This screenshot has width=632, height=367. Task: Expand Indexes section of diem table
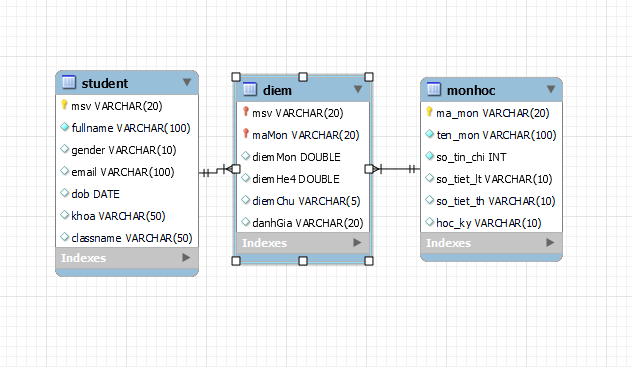357,243
